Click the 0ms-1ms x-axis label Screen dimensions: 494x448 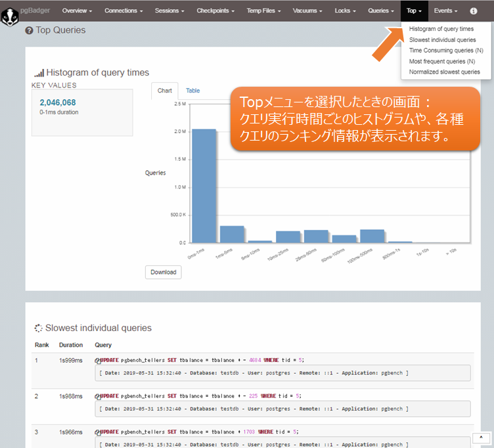[196, 254]
